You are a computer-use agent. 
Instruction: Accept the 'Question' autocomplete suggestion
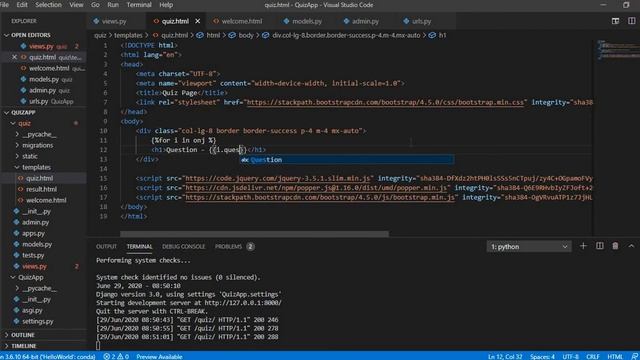347,160
